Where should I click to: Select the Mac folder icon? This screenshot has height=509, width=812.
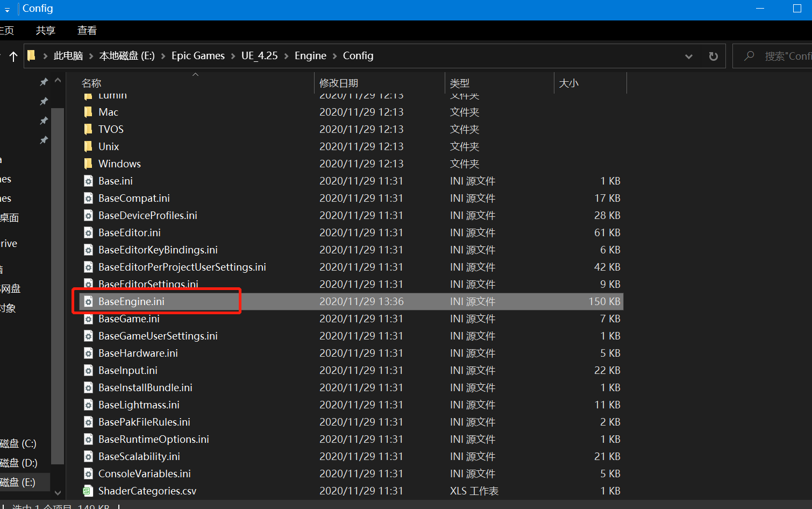(x=89, y=112)
